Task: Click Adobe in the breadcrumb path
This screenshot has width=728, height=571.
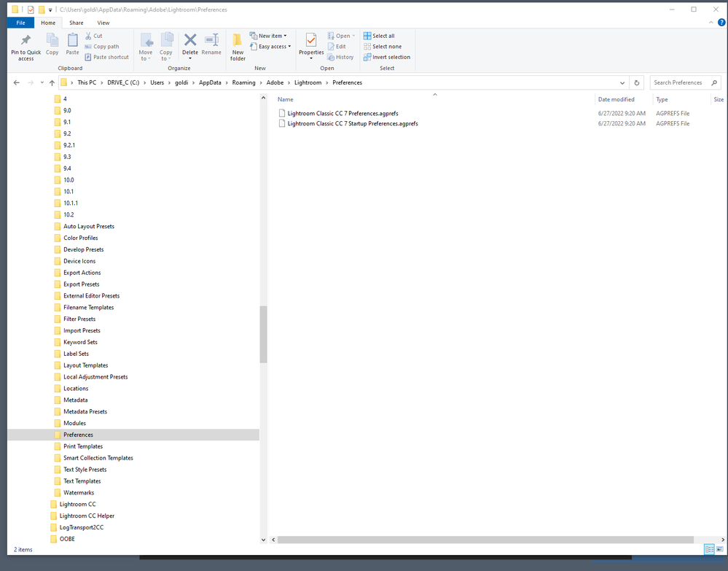Action: [275, 82]
